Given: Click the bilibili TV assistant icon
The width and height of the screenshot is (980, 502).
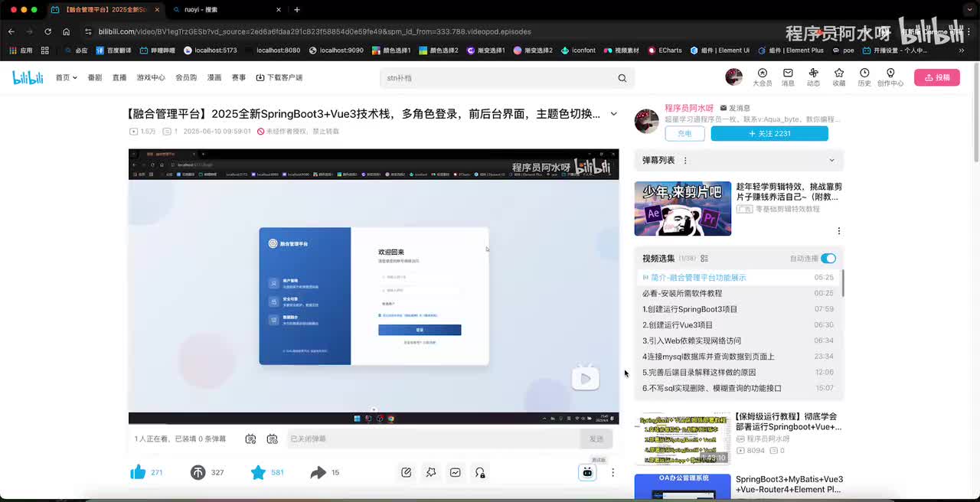Looking at the screenshot, I should [x=587, y=472].
